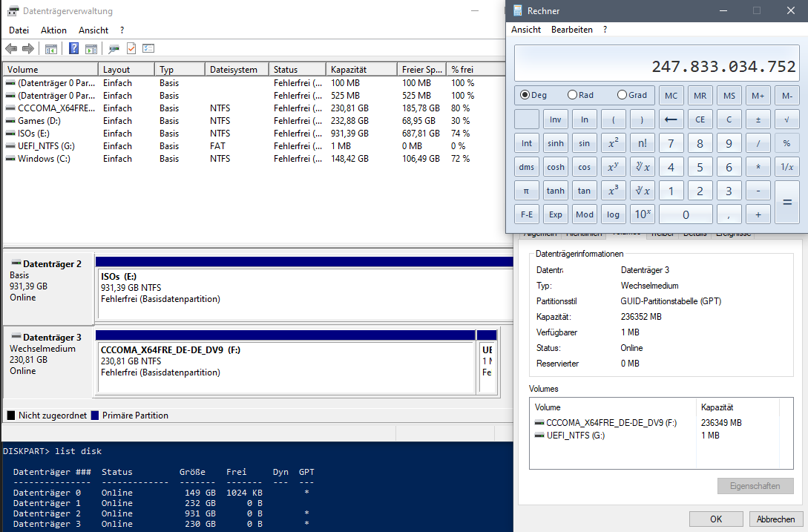Select the UEFI_NTFS (G:) row in volume list
The height and width of the screenshot is (532, 808).
252,146
